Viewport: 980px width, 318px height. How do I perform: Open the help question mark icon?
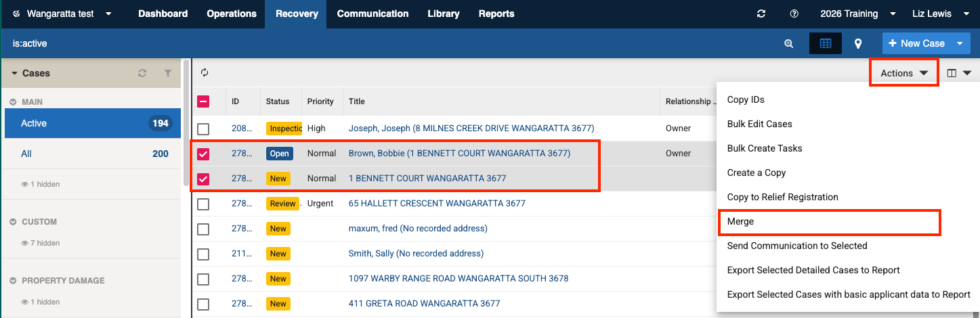pyautogui.click(x=794, y=14)
